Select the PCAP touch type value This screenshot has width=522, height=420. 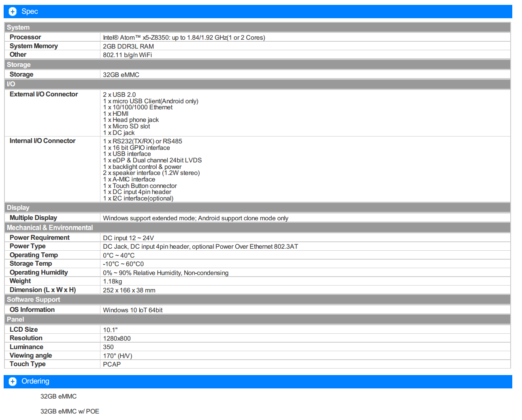112,365
